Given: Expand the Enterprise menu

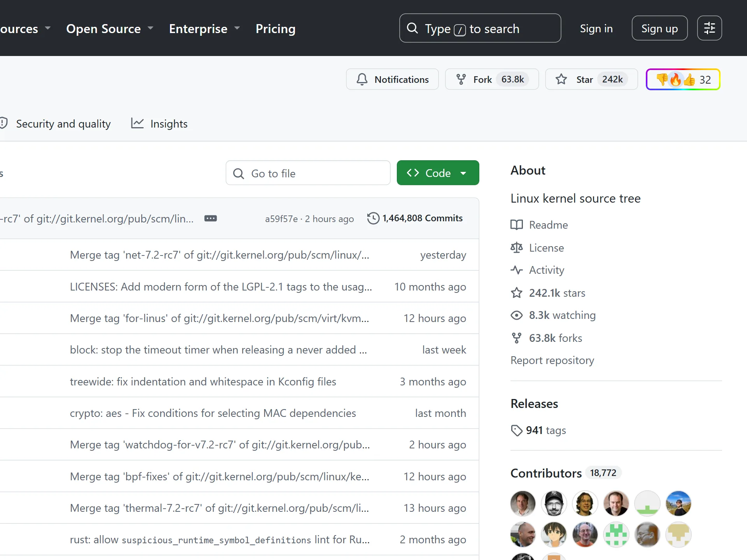Looking at the screenshot, I should (x=205, y=28).
